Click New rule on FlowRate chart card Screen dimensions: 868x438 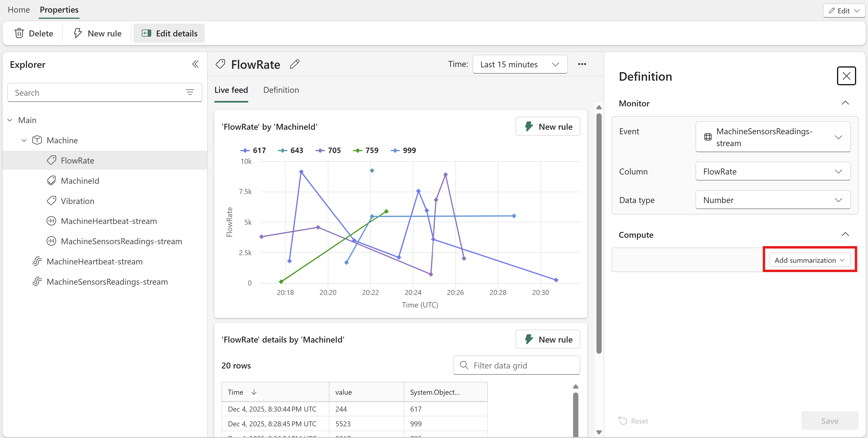pyautogui.click(x=548, y=126)
